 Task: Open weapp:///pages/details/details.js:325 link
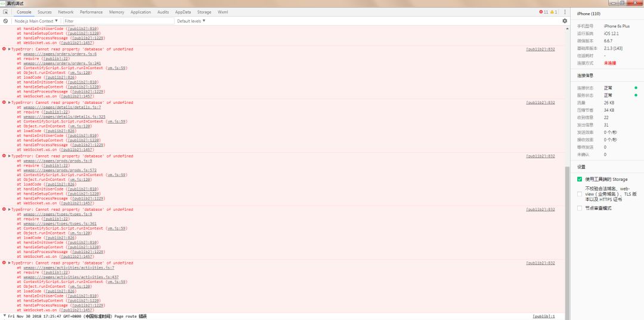pos(64,117)
